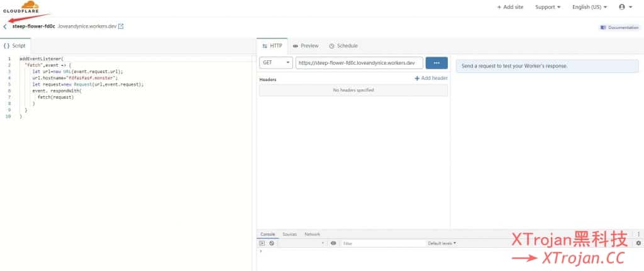Open the external link icon next to workers.dev
The width and height of the screenshot is (644, 271).
coord(121,26)
